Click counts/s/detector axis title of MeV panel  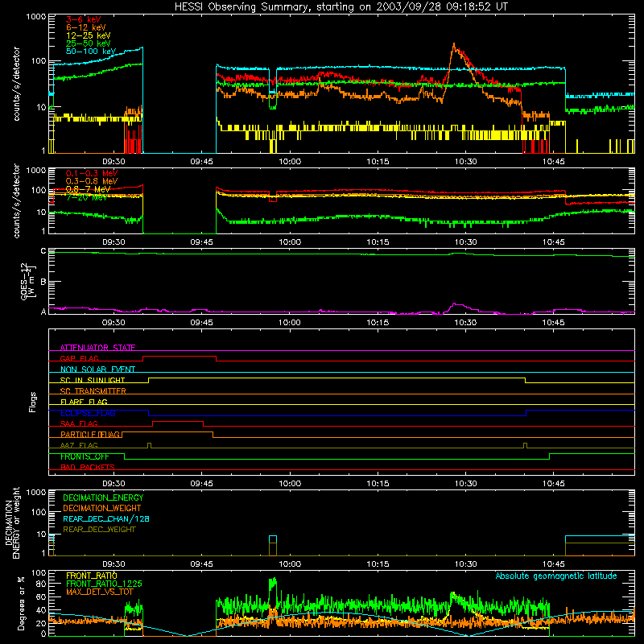[x=16, y=200]
